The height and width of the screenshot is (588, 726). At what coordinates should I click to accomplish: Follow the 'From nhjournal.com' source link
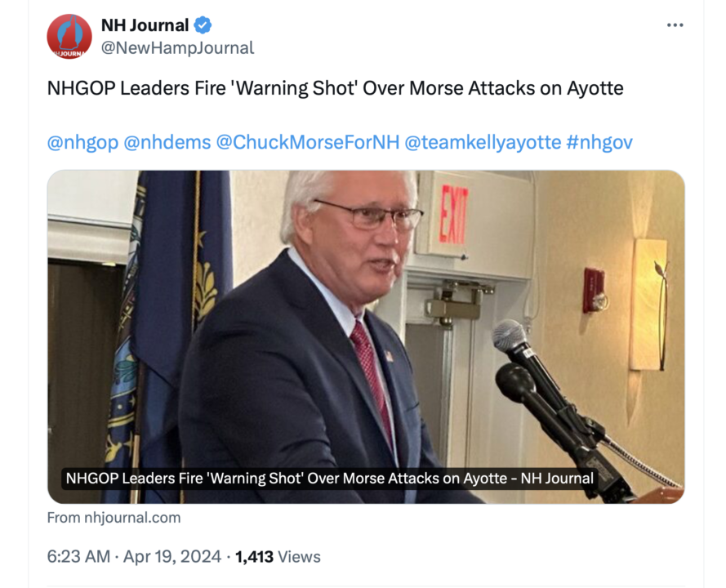(114, 518)
